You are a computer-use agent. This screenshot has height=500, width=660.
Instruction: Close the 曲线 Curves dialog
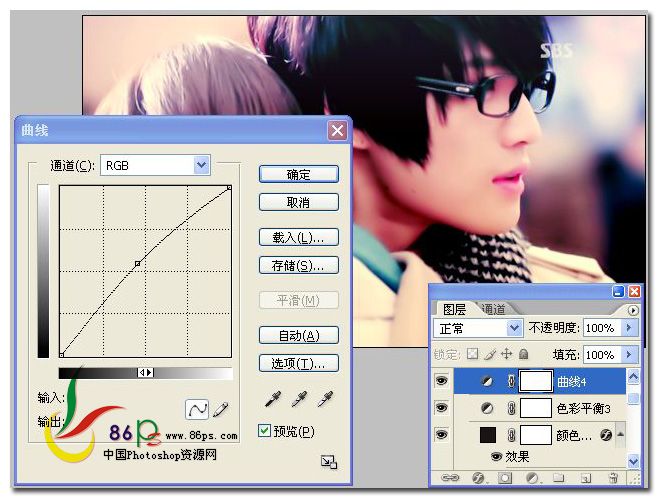click(x=337, y=130)
